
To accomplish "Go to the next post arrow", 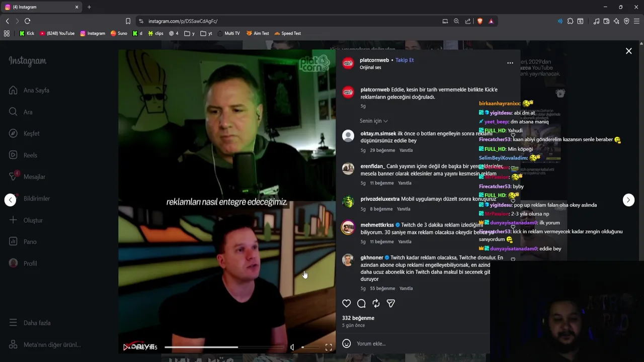I will pos(628,200).
